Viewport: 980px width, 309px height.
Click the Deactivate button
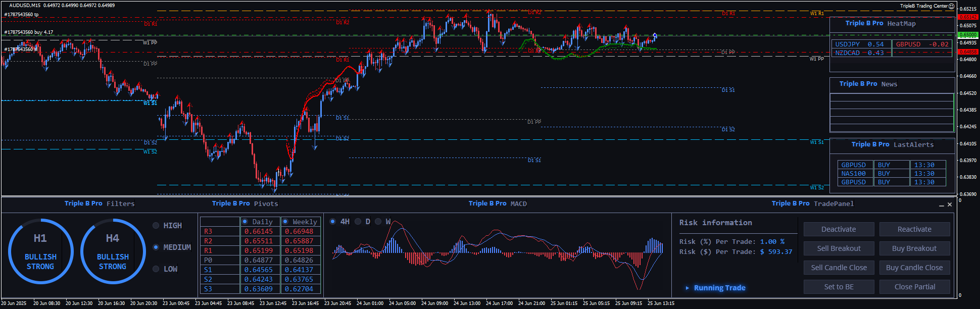click(x=839, y=229)
